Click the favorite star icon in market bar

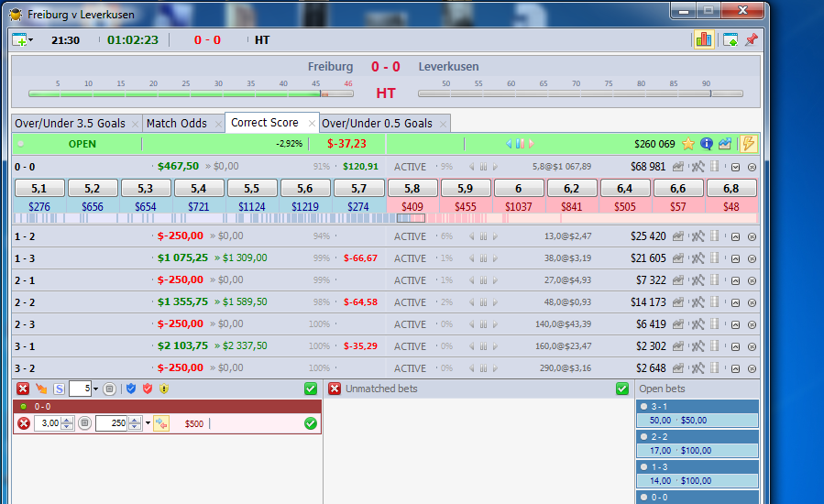click(x=688, y=144)
